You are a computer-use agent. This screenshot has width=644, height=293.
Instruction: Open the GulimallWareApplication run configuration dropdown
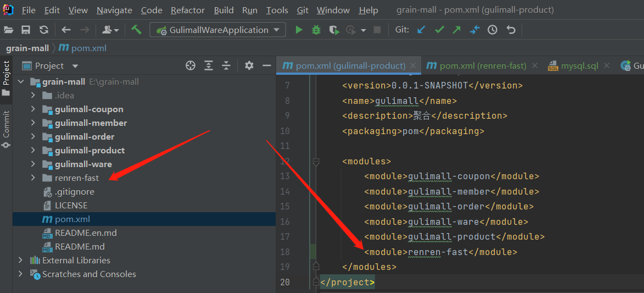tap(217, 30)
